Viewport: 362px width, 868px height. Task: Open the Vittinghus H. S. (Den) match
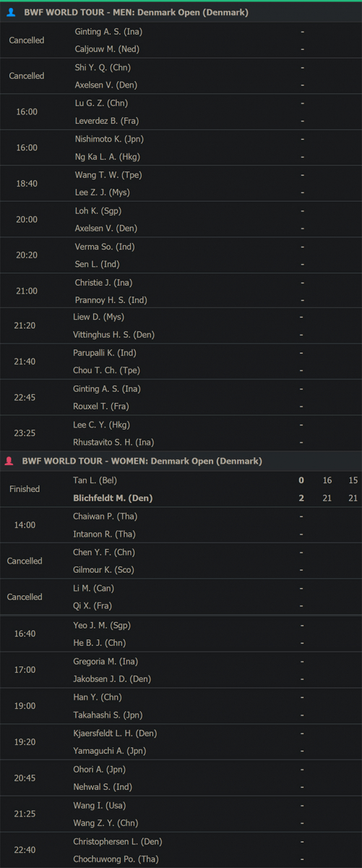coord(181,326)
